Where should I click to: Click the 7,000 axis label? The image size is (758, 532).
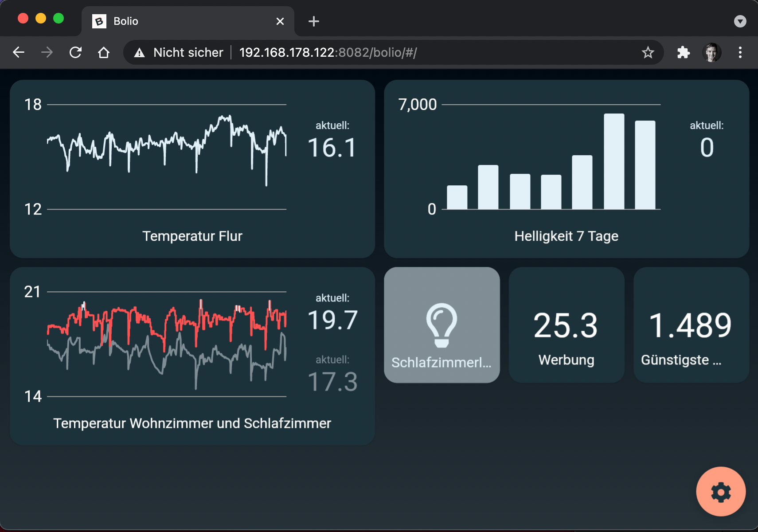418,105
